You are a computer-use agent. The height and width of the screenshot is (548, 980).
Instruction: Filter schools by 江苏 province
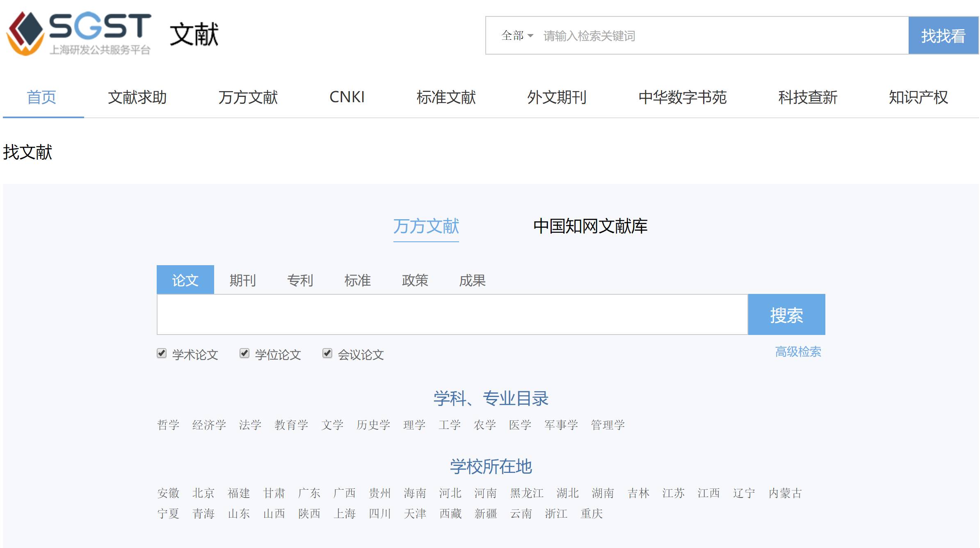coord(674,493)
